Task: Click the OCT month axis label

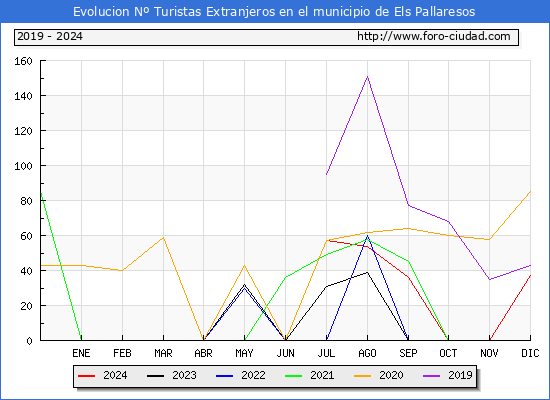Action: pos(448,353)
